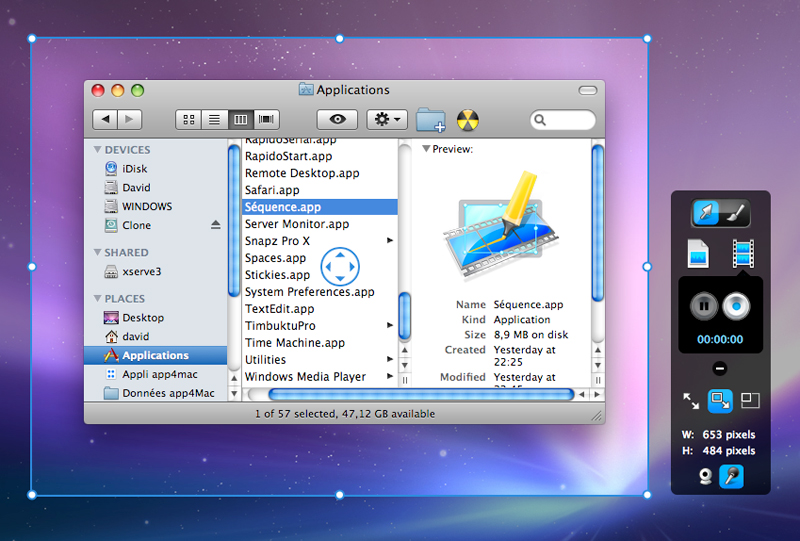Click the Séquence app preview icon
This screenshot has height=541, width=800.
(x=502, y=226)
